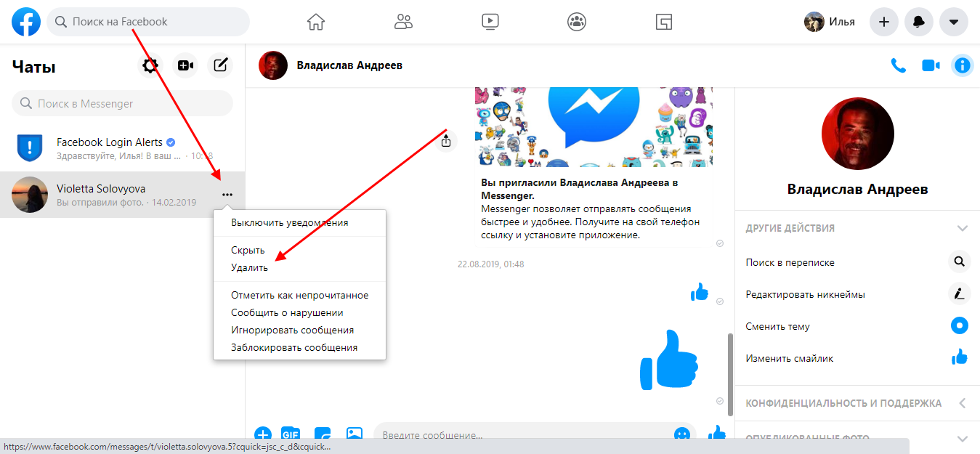Image resolution: width=980 pixels, height=454 pixels.
Task: Open the emoji picker in composer
Action: click(681, 434)
